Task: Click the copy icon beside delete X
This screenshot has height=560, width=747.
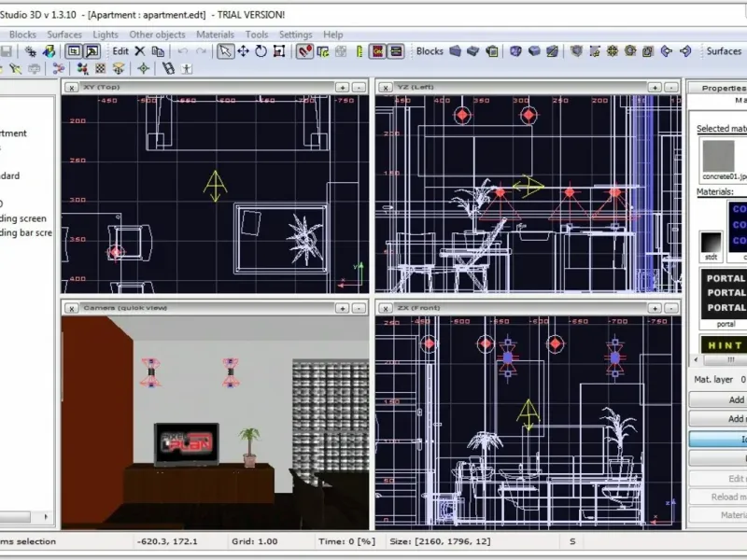Action: tap(158, 51)
